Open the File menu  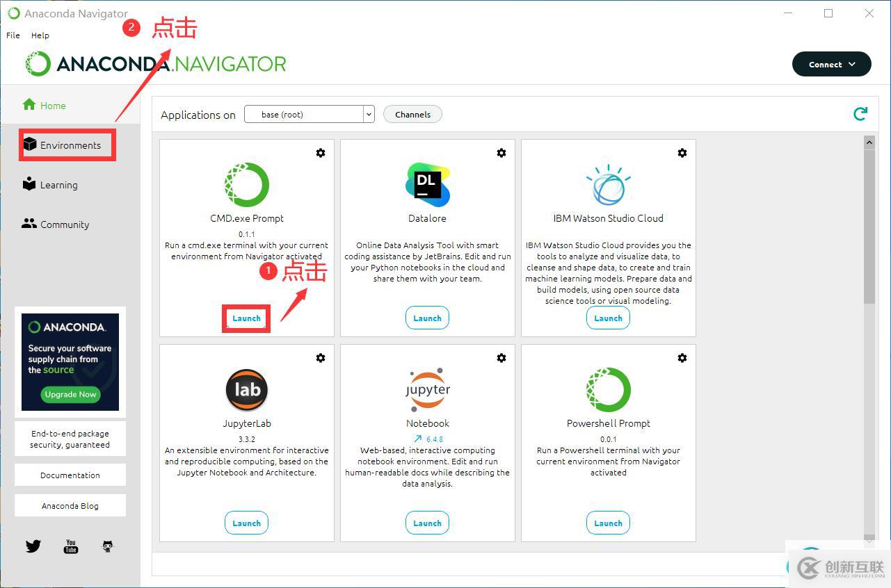[13, 35]
